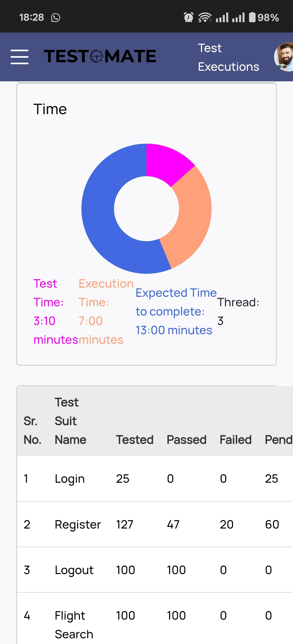Tap the alarm icon in status bar

click(189, 17)
